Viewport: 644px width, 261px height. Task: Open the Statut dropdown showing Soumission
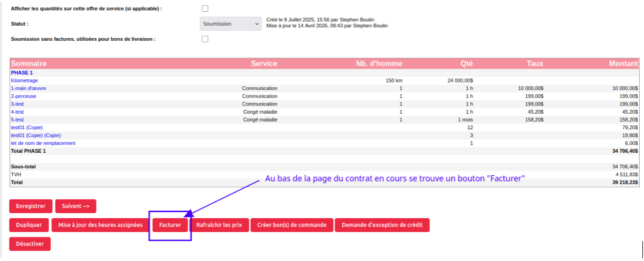pos(230,24)
